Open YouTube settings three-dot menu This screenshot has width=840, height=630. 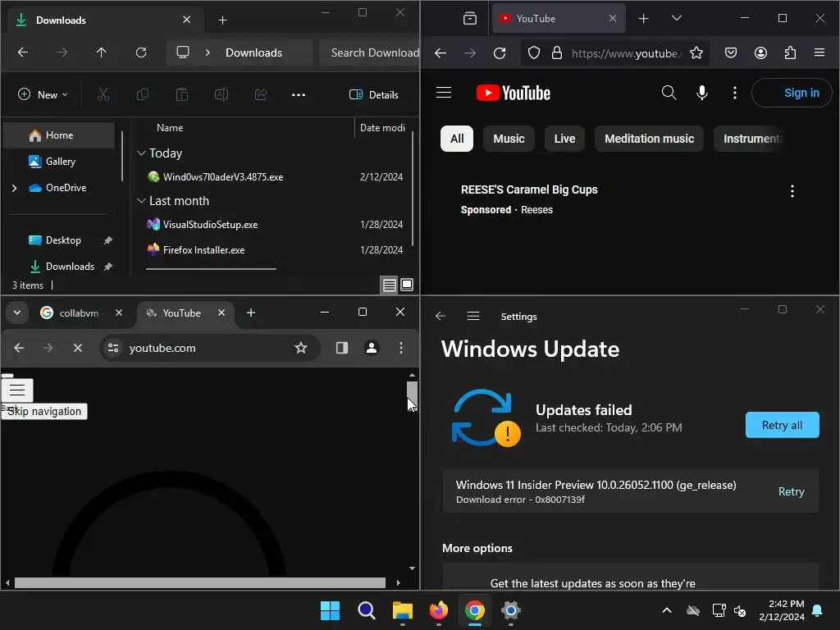click(x=734, y=93)
